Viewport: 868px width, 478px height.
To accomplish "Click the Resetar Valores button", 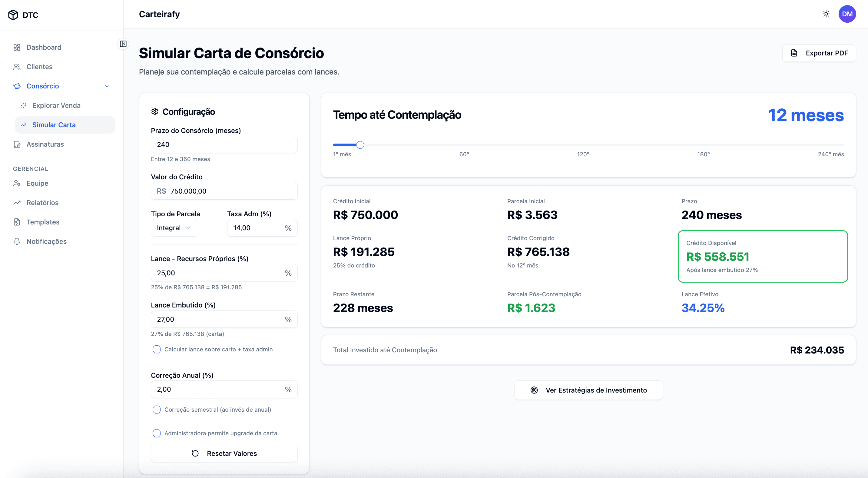I will click(224, 453).
